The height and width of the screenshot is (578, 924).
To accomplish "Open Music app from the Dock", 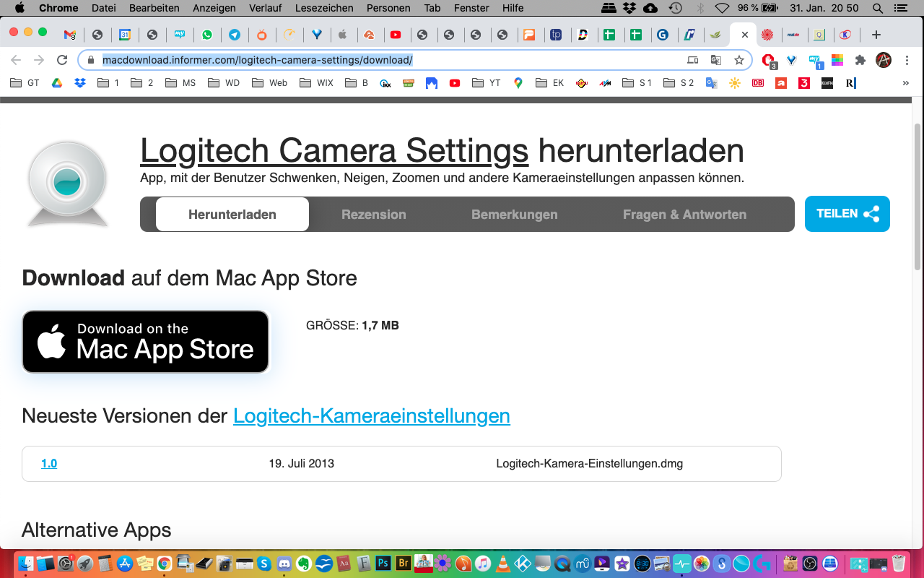I will tap(483, 564).
